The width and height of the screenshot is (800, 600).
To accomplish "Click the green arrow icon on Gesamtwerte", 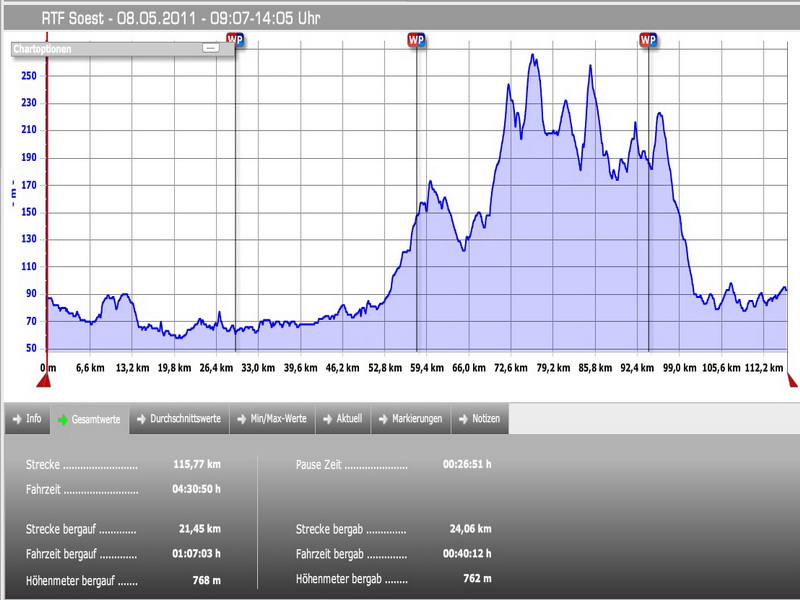I will [63, 420].
